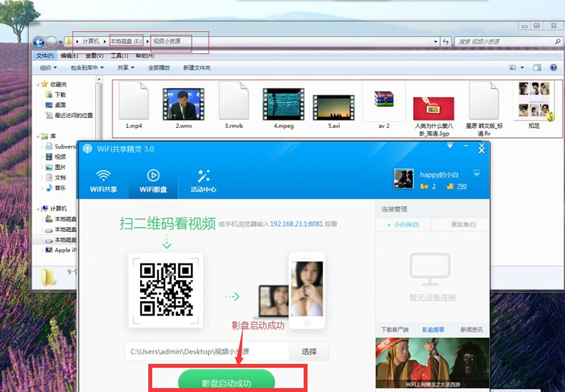Click 本地磁盘 (E:) in the address breadcrumb
This screenshot has width=565, height=392.
[x=126, y=41]
